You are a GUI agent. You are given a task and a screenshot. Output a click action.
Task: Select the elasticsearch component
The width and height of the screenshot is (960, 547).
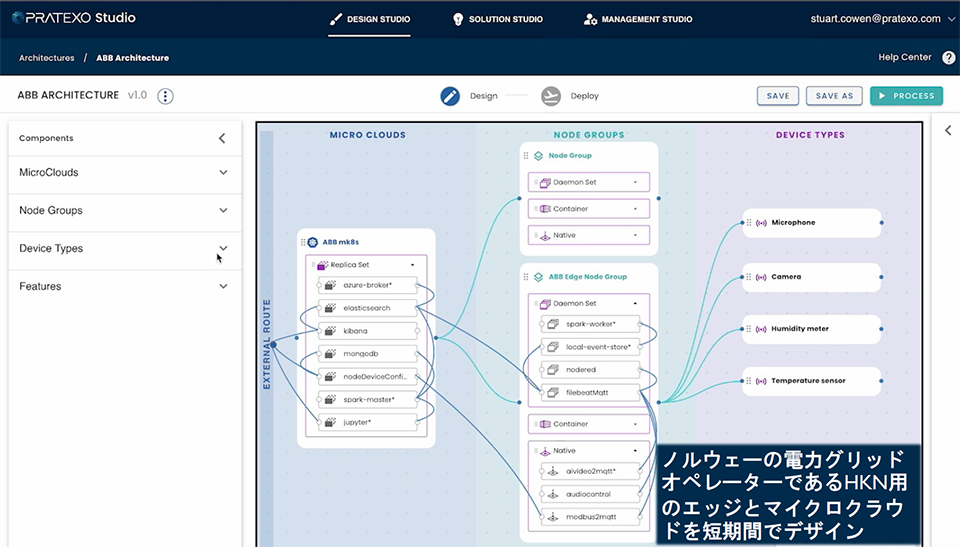(x=368, y=308)
